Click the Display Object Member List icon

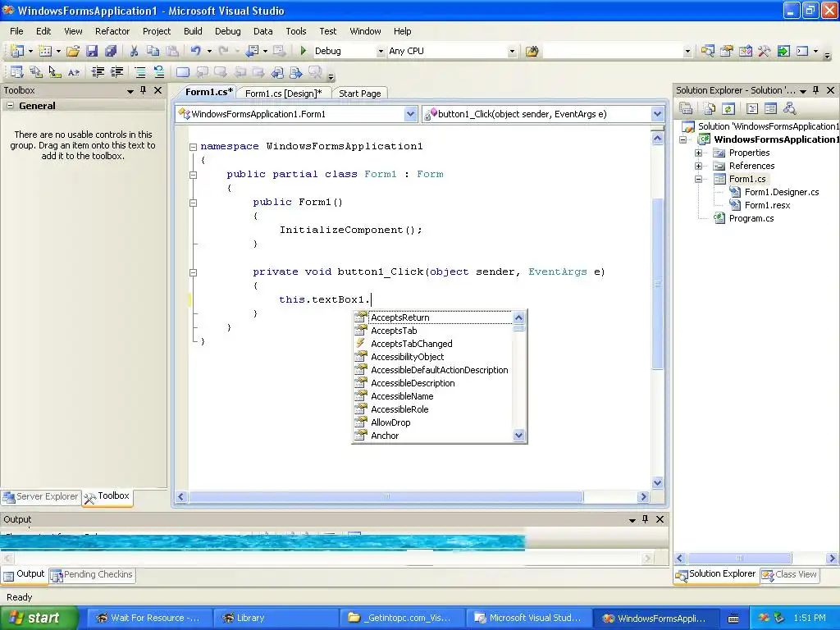pos(16,72)
